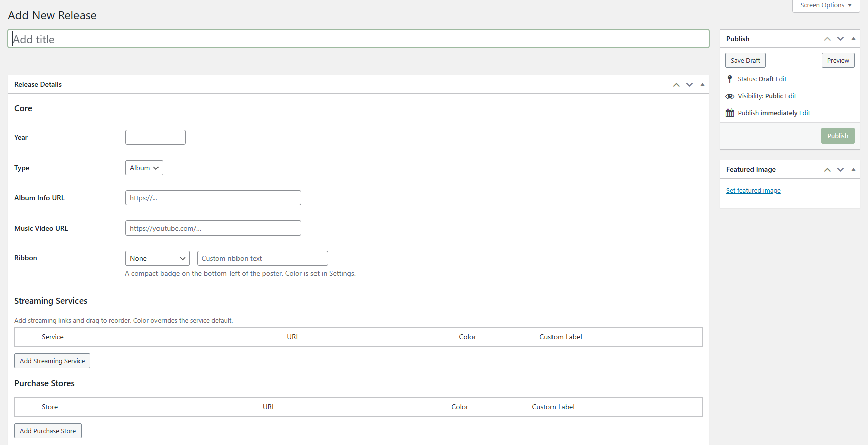Screen dimensions: 868x445
Task: Move Release Details panel down arrow
Action: pyautogui.click(x=689, y=85)
